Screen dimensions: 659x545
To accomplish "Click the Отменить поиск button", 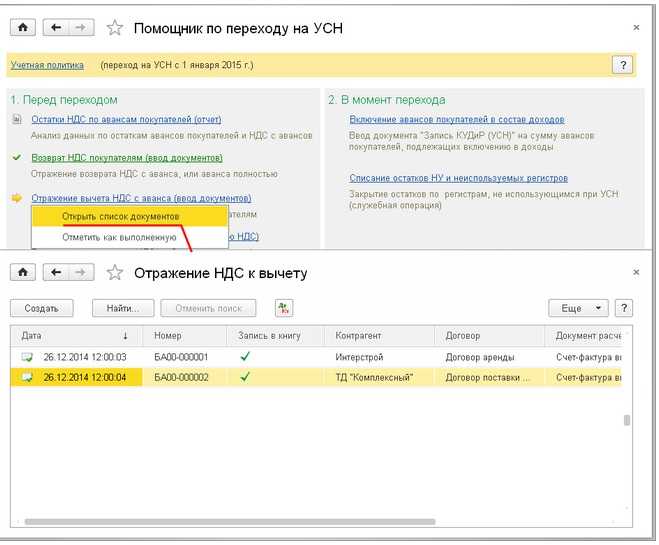I will point(208,308).
